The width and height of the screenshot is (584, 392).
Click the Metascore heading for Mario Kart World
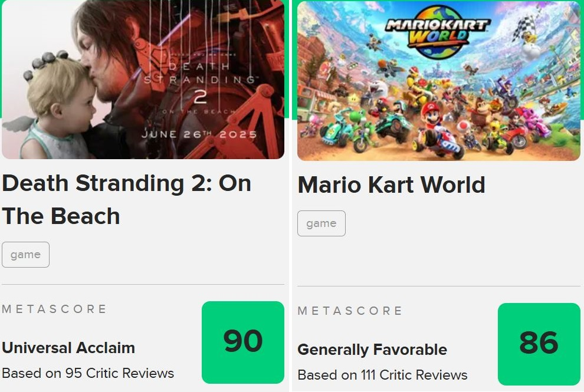click(350, 311)
